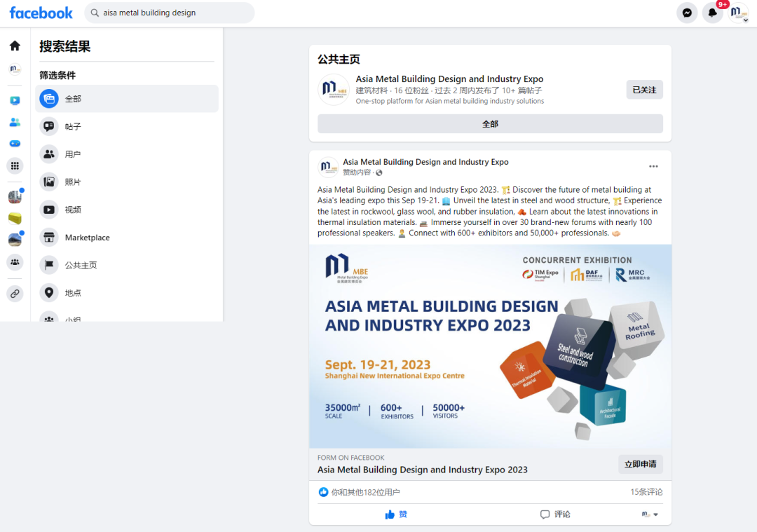Click the 赞助内容 sponsored label
Image resolution: width=757 pixels, height=532 pixels.
point(357,173)
